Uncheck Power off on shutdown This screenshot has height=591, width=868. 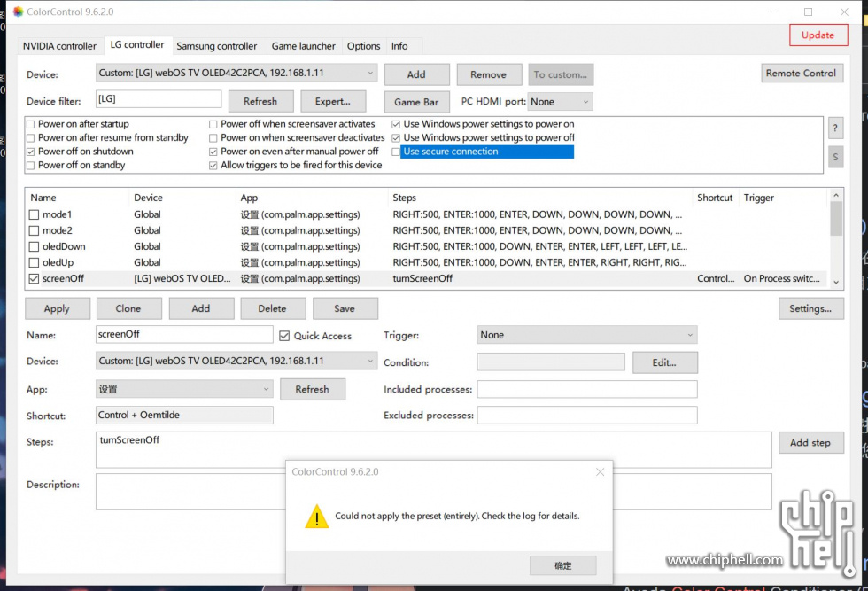(x=31, y=152)
